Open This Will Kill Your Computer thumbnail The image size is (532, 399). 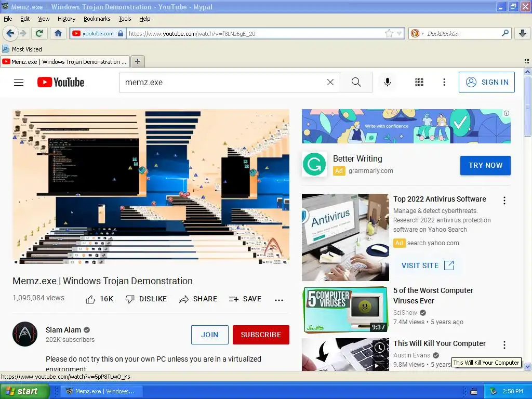tap(345, 354)
